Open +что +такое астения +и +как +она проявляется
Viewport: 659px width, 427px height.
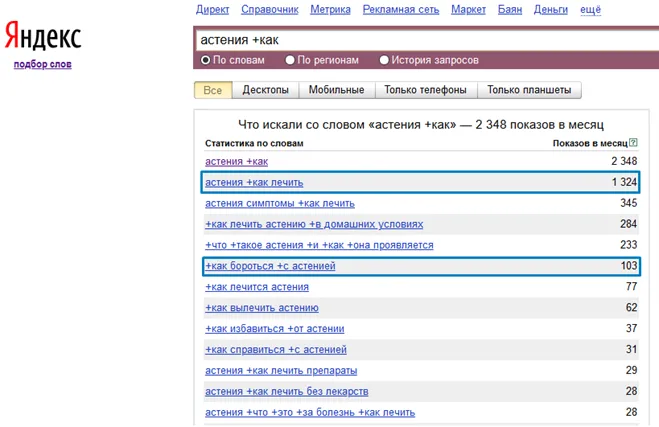pyautogui.click(x=319, y=245)
